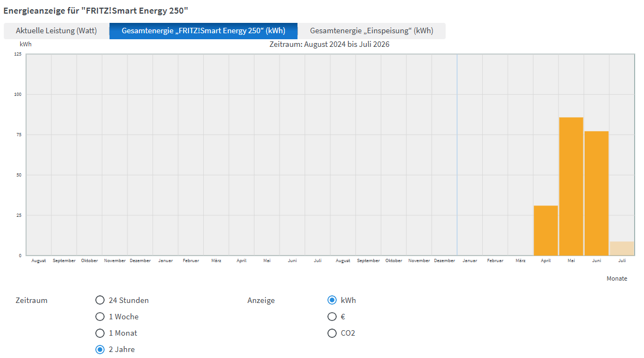The height and width of the screenshot is (358, 644).
Task: Open the Gesamtenergie FRITZ!Smart Energy 250 tab
Action: pos(203,31)
